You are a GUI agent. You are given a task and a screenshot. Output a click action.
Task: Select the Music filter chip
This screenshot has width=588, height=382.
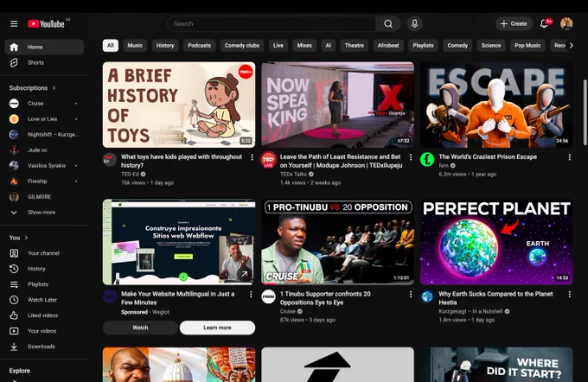pos(135,45)
